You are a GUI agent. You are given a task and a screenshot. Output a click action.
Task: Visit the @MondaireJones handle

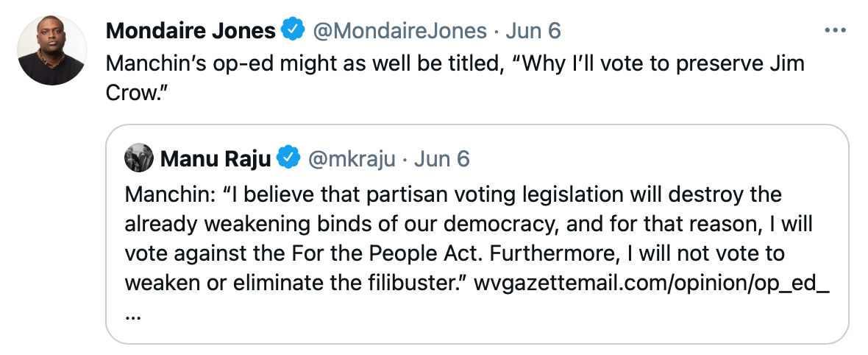click(400, 31)
